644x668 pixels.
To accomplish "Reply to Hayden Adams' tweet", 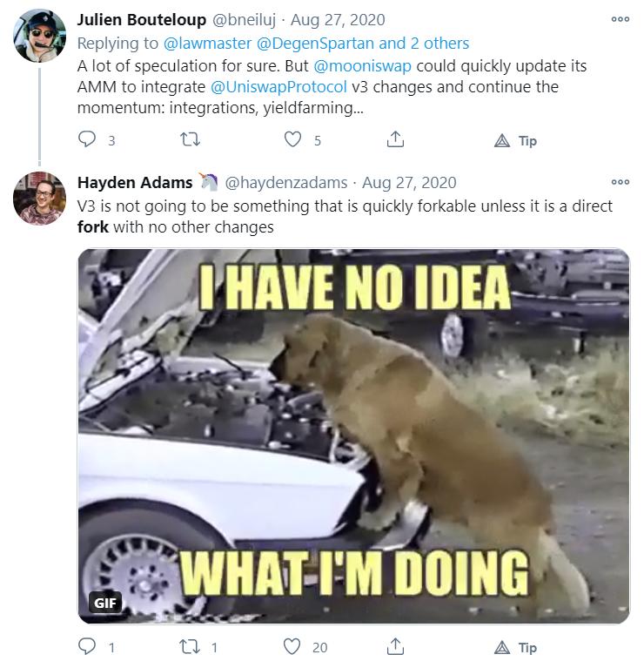I will point(88,647).
